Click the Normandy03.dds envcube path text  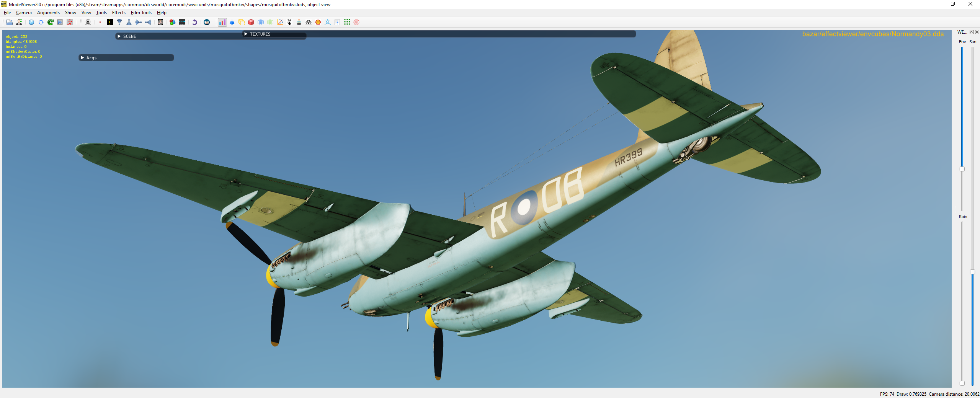coord(873,34)
